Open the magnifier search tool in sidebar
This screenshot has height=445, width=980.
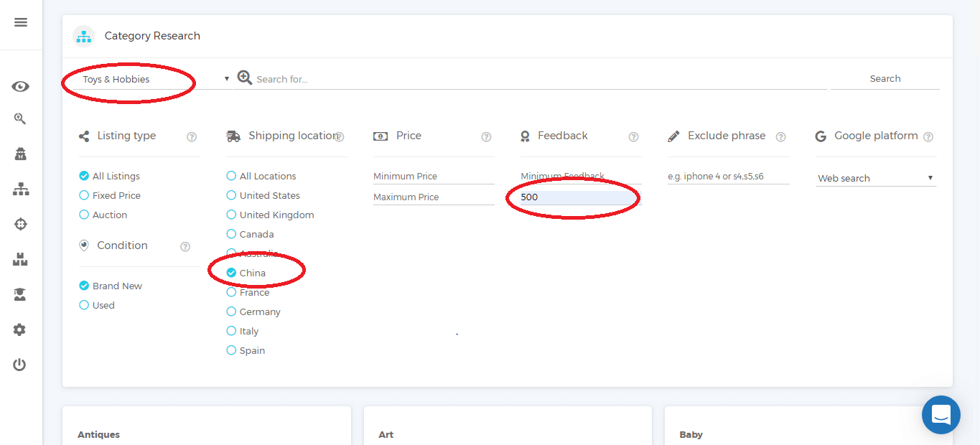point(20,119)
